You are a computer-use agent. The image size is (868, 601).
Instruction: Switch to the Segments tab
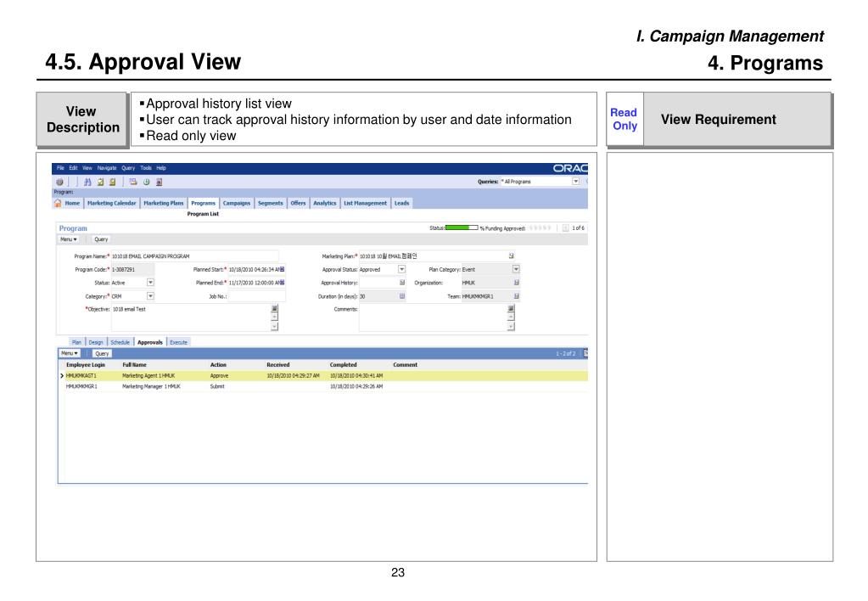(270, 203)
